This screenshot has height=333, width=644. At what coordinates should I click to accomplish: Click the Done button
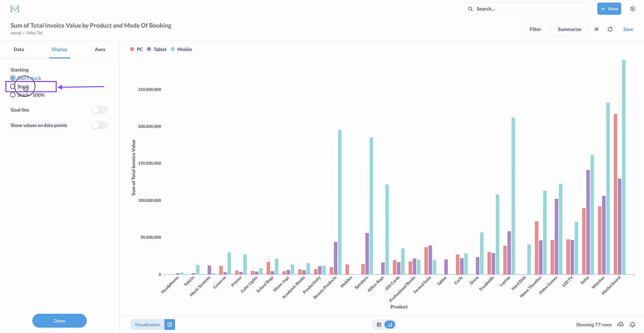pyautogui.click(x=60, y=321)
